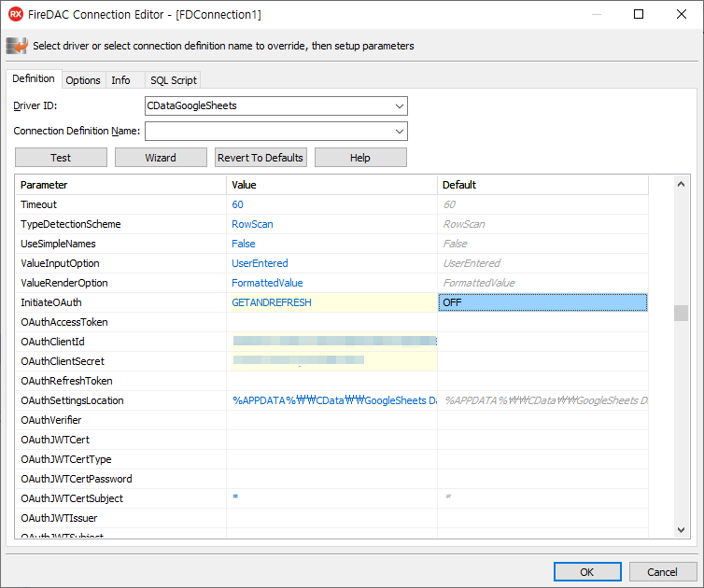Click OAuthSettingsLocation value path

pyautogui.click(x=334, y=400)
